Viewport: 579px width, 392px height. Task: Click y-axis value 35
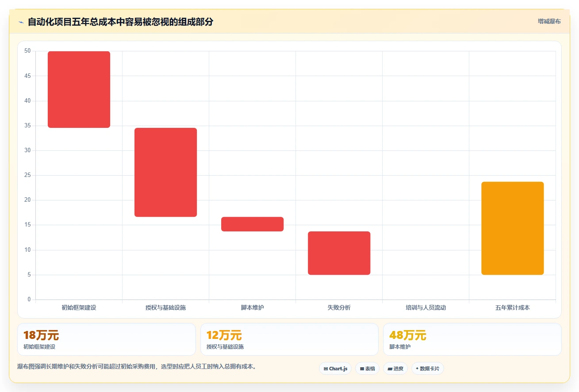tap(27, 126)
